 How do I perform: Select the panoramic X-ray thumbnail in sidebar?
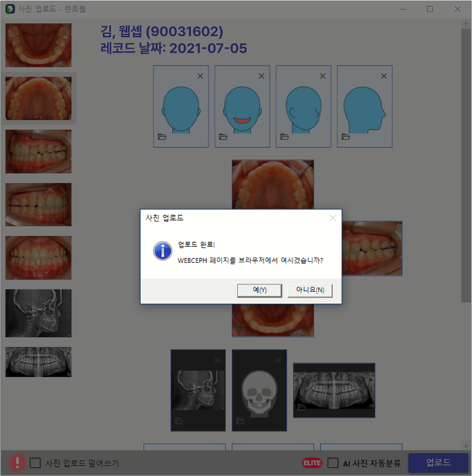38,362
